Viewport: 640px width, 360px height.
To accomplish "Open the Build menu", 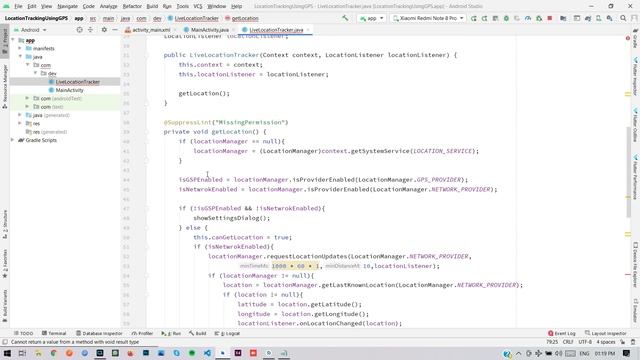I will point(152,7).
